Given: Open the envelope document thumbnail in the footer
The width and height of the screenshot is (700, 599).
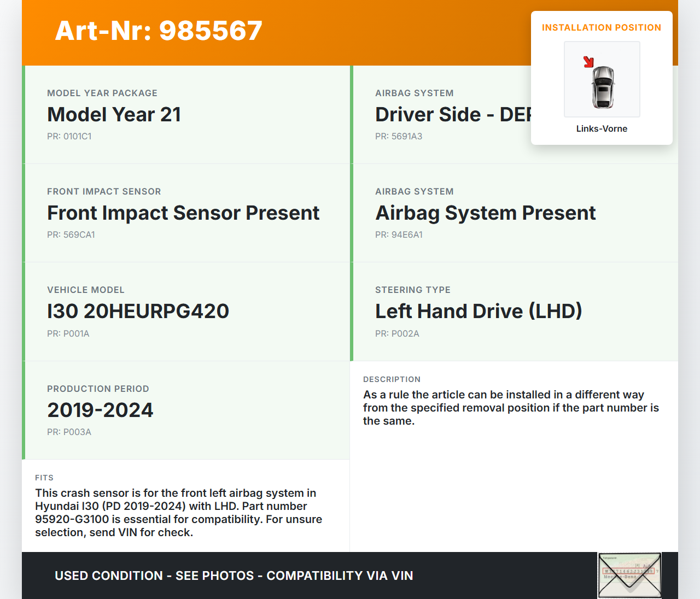Looking at the screenshot, I should 629,575.
